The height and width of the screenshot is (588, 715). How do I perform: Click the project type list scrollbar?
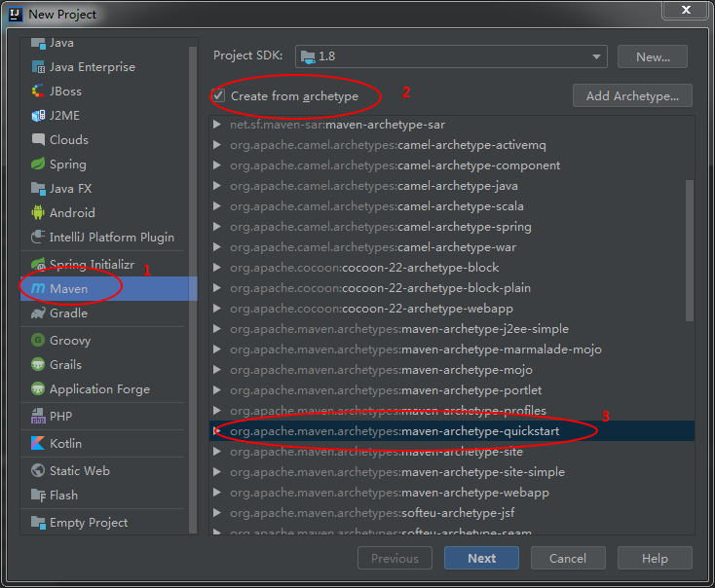click(x=193, y=289)
